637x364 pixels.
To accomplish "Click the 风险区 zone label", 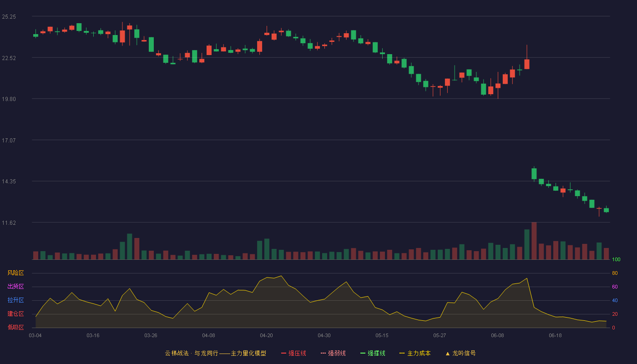I will pyautogui.click(x=15, y=273).
